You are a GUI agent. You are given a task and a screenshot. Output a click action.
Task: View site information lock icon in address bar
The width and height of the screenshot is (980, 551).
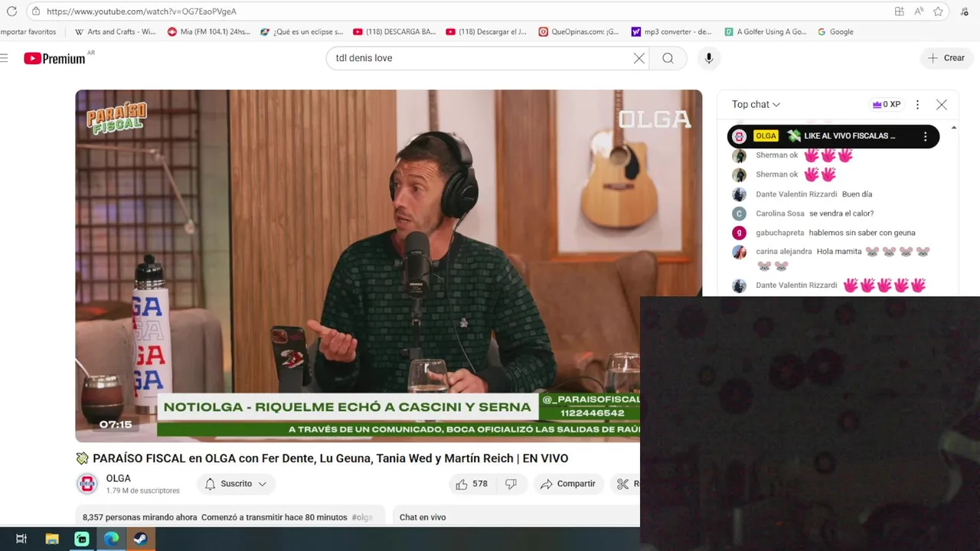[36, 11]
